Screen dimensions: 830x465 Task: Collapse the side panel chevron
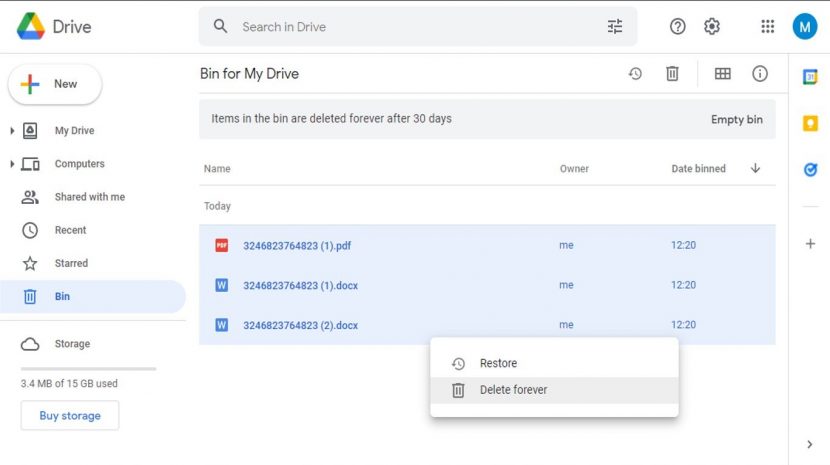coord(809,444)
